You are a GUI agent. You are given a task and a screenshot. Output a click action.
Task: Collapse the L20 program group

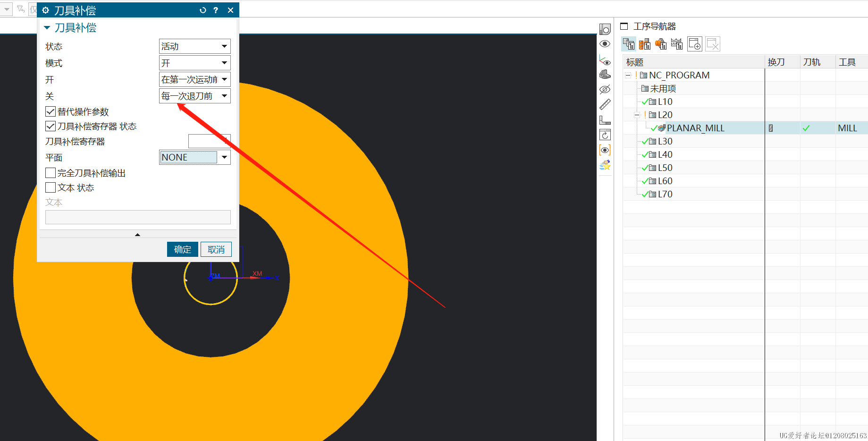(x=637, y=115)
